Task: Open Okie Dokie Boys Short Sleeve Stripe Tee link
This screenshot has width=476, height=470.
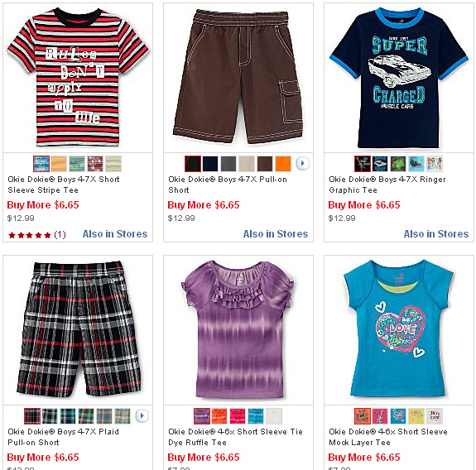Action: click(x=64, y=185)
